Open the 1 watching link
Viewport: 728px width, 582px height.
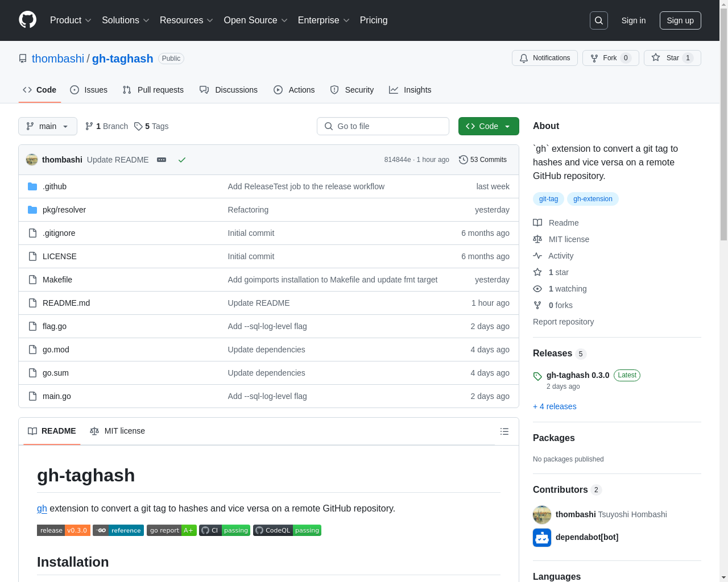[560, 289]
